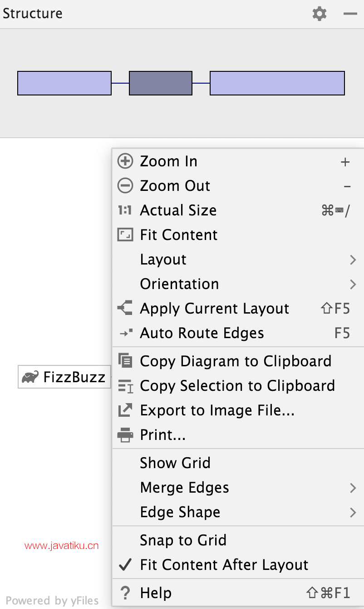Click the Print printer icon
Image resolution: width=364 pixels, height=609 pixels.
point(125,435)
